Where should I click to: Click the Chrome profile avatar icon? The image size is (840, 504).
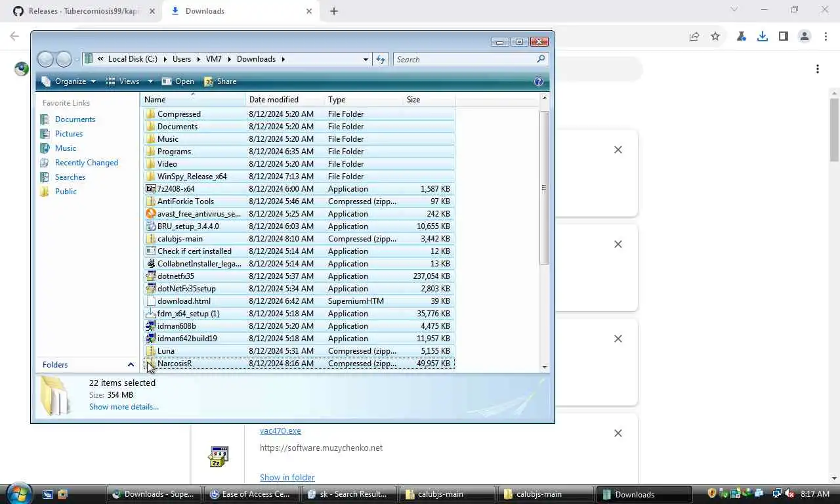(805, 37)
